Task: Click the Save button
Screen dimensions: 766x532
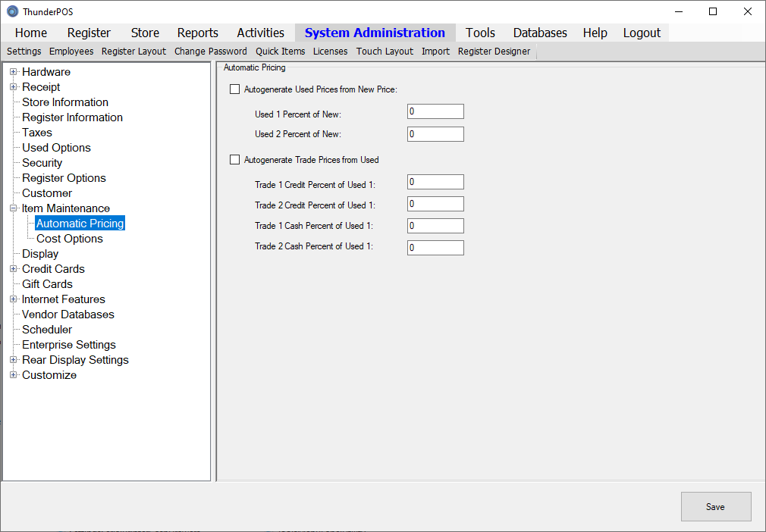Action: (x=715, y=507)
